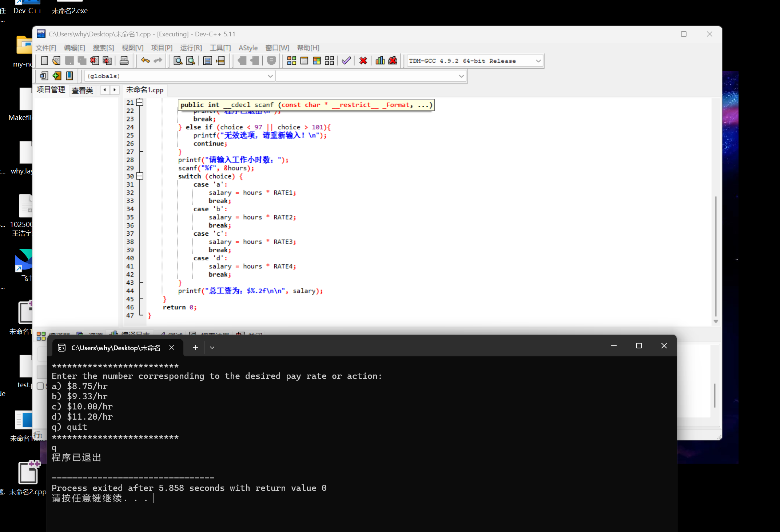This screenshot has height=532, width=780.
Task: Click the Profile Analysis bar chart icon
Action: [x=380, y=61]
